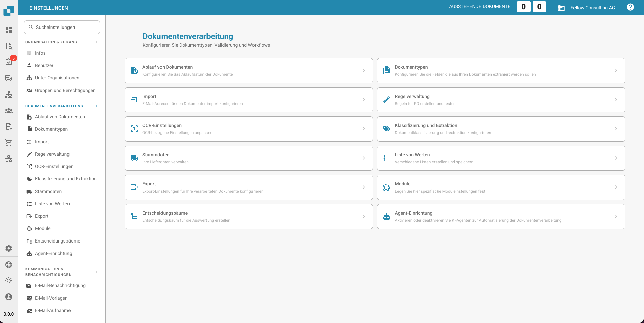Open the support life-ring icon near the bottom

point(9,265)
